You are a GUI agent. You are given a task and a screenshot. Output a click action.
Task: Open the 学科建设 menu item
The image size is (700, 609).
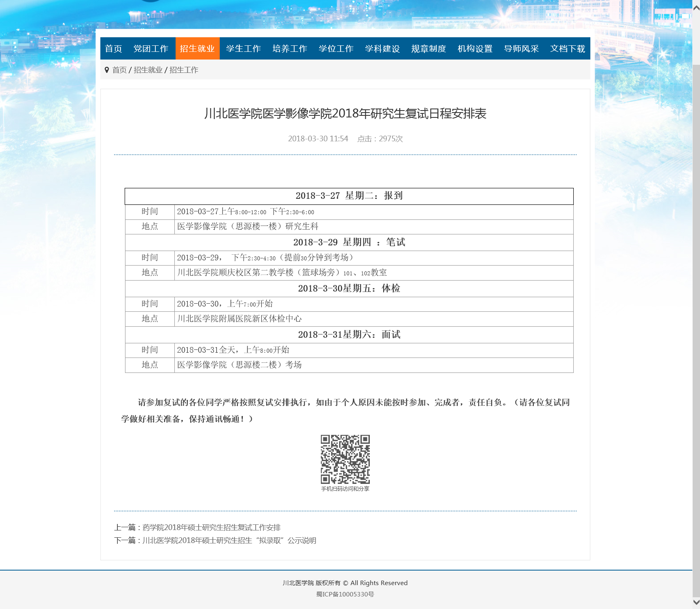click(x=382, y=49)
